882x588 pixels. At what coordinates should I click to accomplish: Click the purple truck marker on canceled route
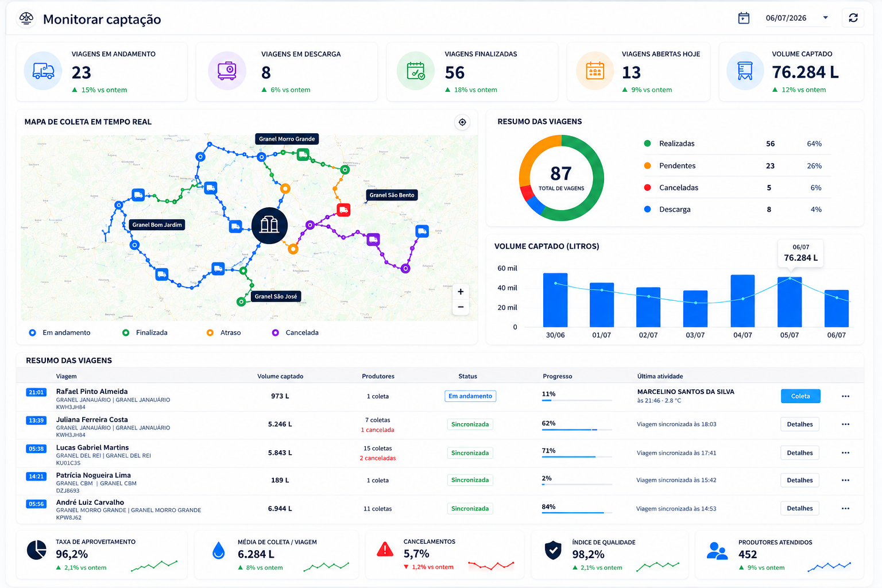(373, 239)
